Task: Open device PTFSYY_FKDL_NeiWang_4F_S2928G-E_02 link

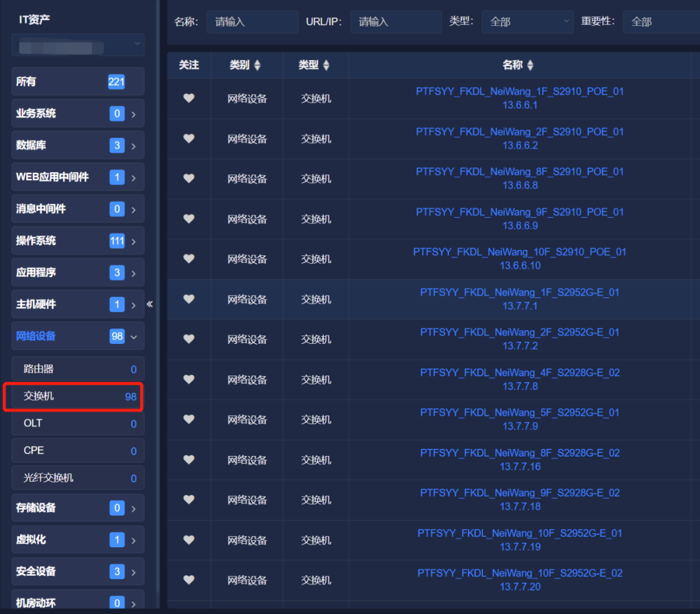Action: [520, 372]
